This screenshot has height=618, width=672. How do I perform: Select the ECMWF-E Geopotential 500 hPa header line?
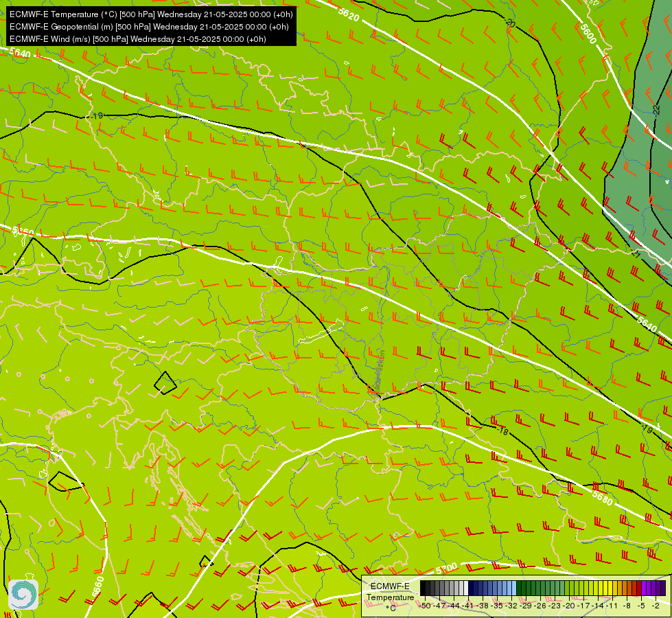pos(149,27)
